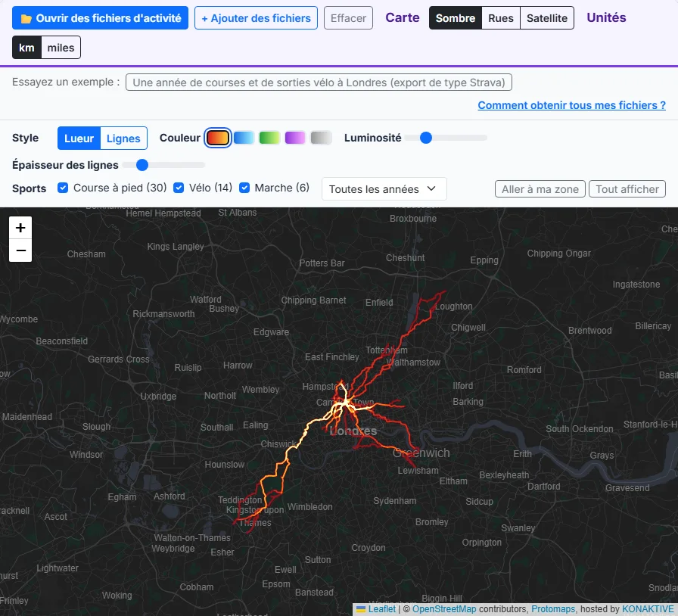Viewport: 678px width, 616px height.
Task: Toggle the Course à pied checkbox
Action: click(x=63, y=188)
